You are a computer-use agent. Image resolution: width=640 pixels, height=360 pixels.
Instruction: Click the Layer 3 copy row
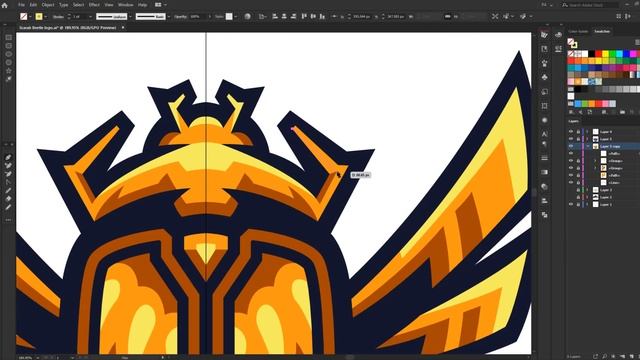click(x=604, y=146)
